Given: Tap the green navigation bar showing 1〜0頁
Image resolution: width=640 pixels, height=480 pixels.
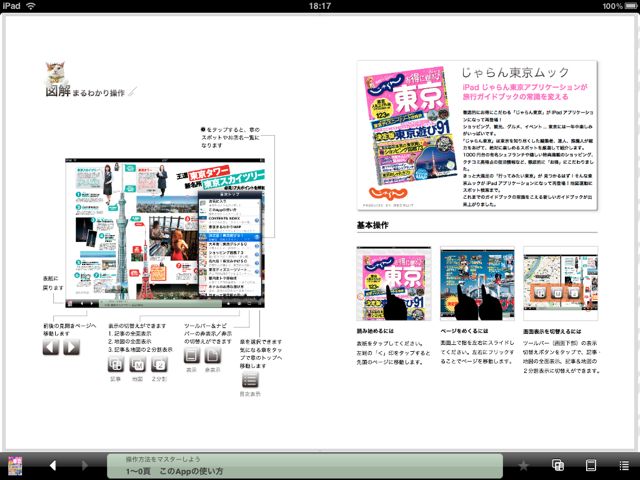Looking at the screenshot, I should (x=304, y=466).
